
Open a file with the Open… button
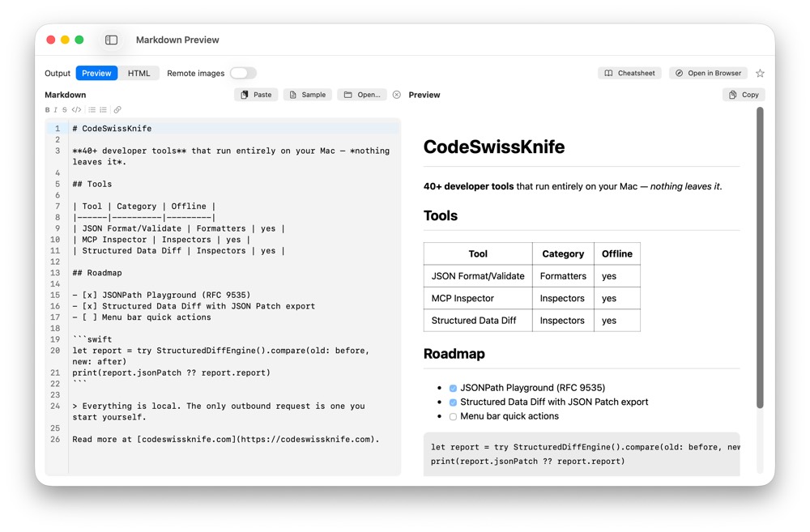[362, 95]
